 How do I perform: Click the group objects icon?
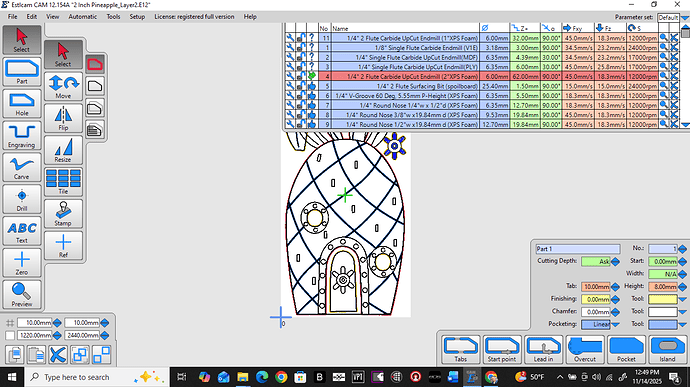[x=80, y=354]
